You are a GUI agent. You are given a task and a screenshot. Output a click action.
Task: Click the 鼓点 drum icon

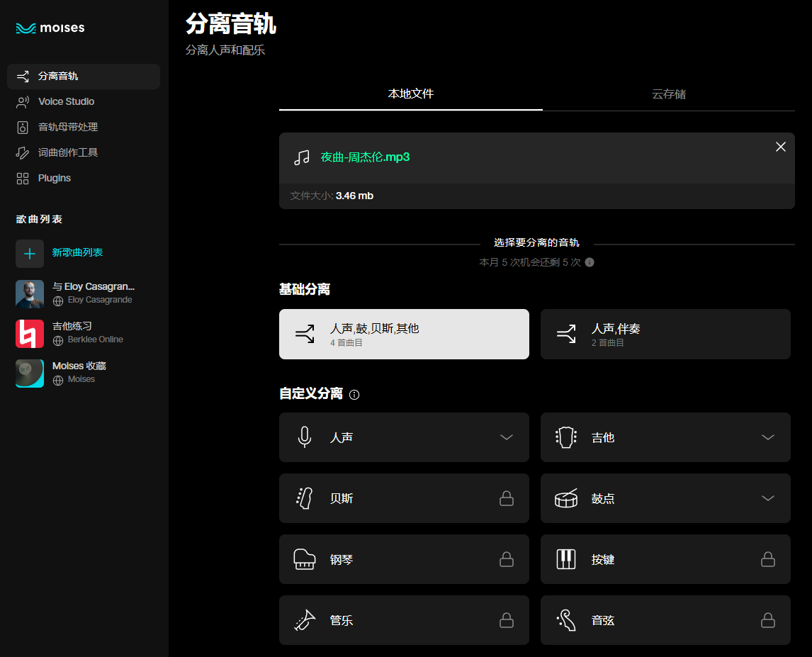click(565, 498)
